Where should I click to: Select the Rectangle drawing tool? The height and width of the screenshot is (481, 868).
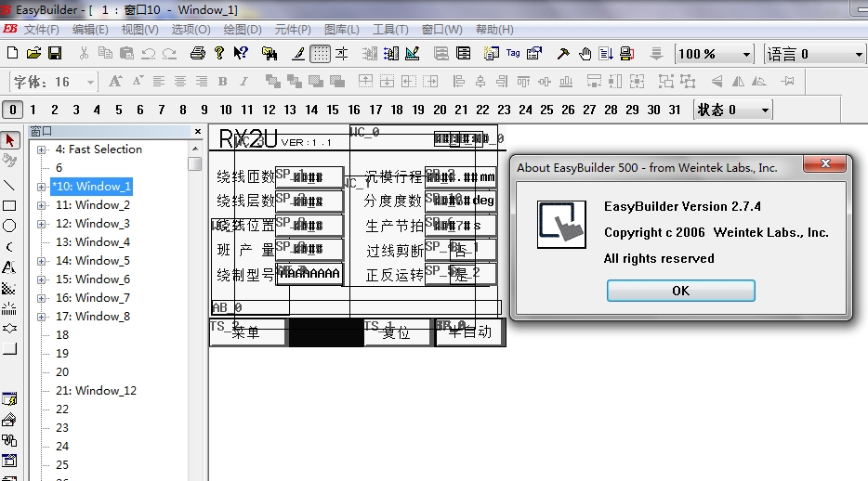coord(9,205)
